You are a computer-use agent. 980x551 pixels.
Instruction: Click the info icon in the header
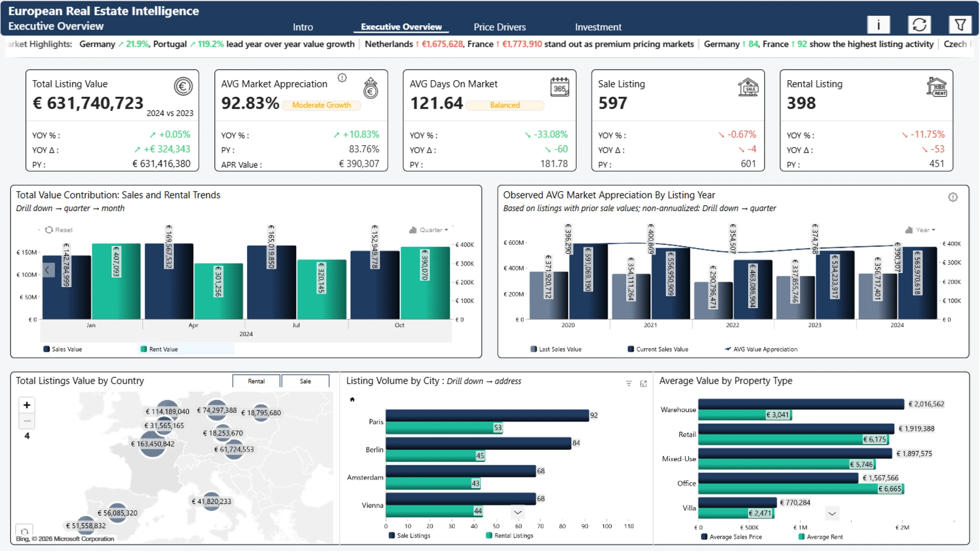coord(878,24)
